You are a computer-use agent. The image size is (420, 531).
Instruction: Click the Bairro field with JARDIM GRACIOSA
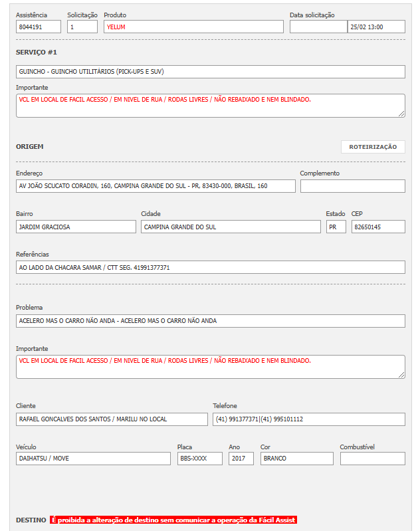(x=76, y=227)
